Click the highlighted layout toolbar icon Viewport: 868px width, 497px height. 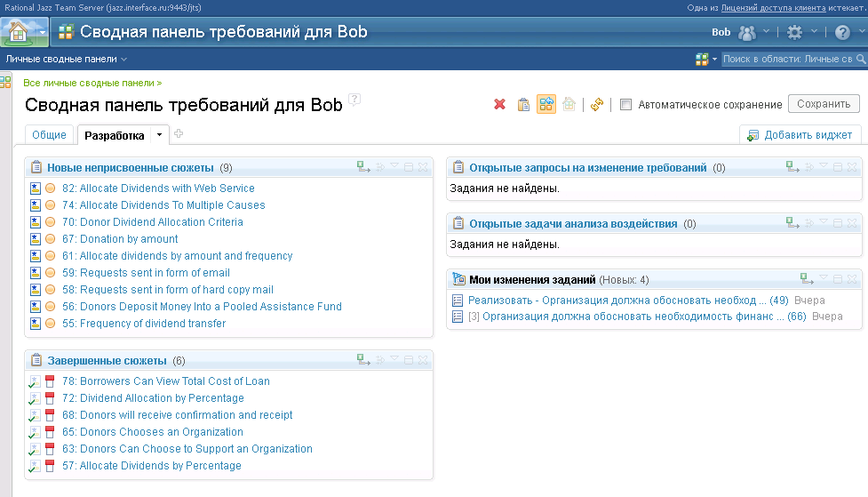[x=545, y=104]
